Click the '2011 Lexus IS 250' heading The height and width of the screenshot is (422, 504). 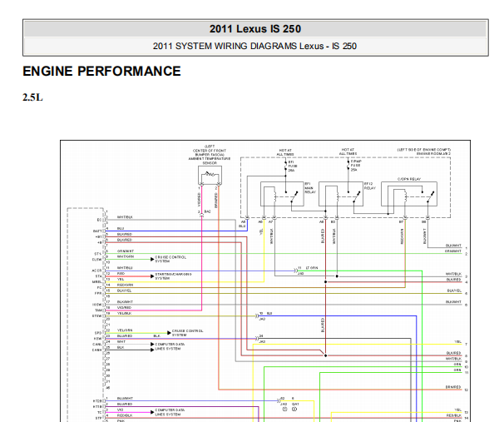[x=255, y=29]
